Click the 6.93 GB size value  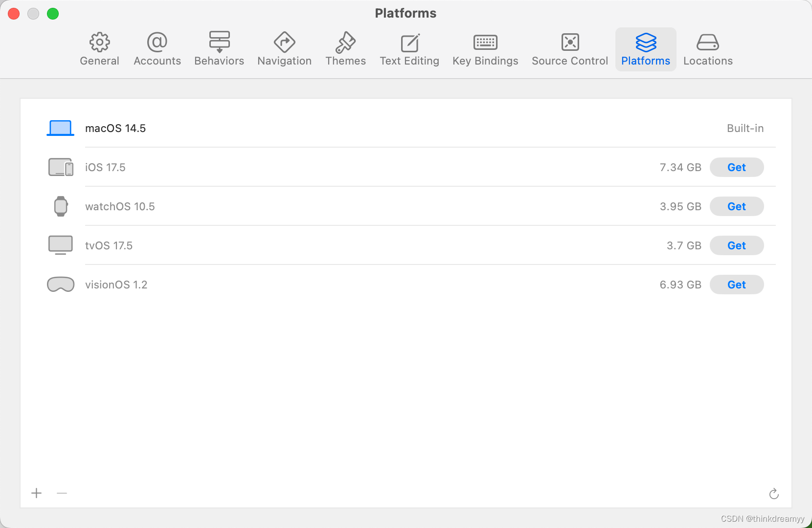680,285
